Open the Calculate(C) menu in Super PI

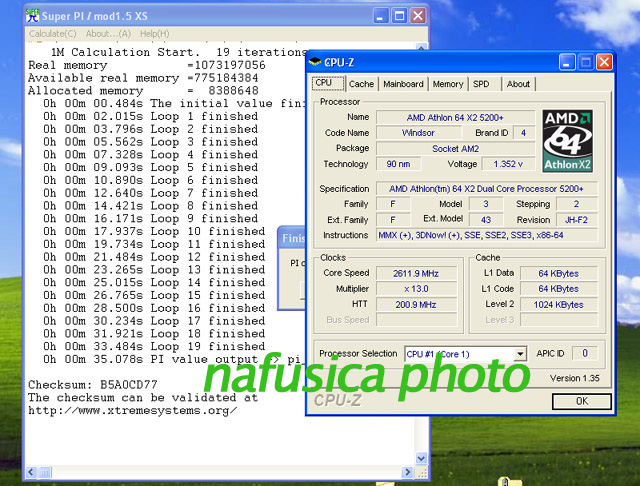click(52, 34)
